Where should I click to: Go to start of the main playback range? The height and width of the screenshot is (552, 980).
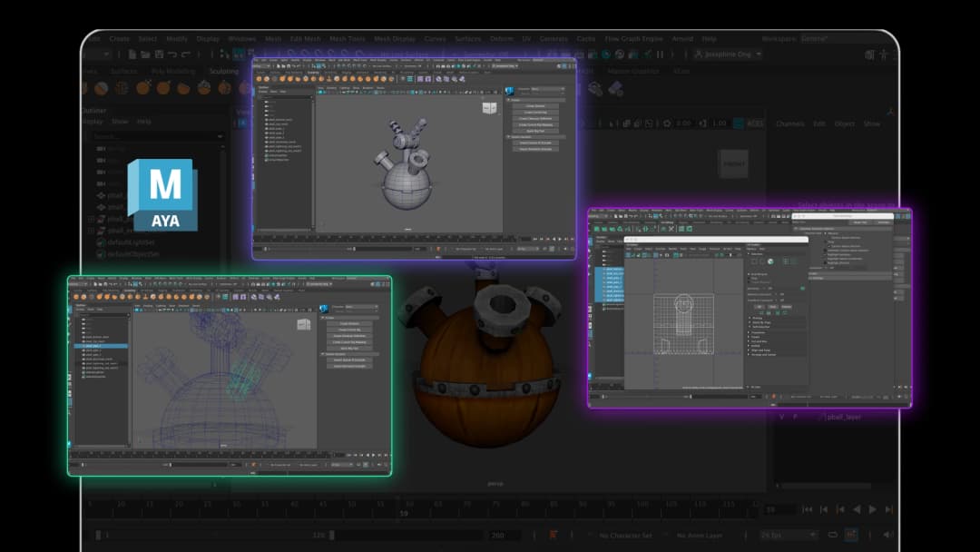point(808,509)
